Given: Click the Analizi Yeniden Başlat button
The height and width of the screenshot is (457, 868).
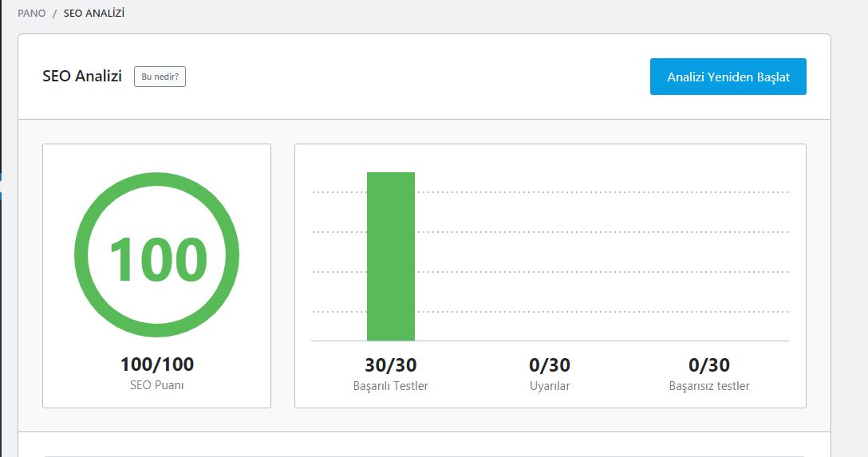Looking at the screenshot, I should pos(728,77).
